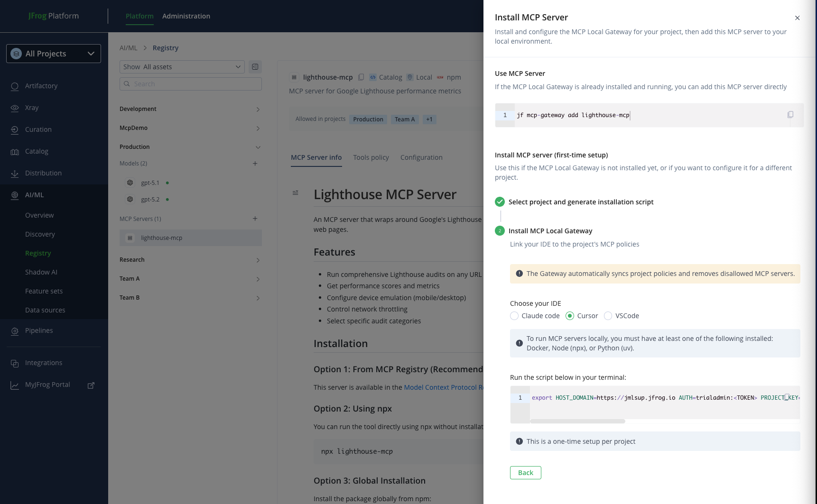Screen dimensions: 817x504
Task: Open the Feature sets menu item
Action: click(x=44, y=291)
